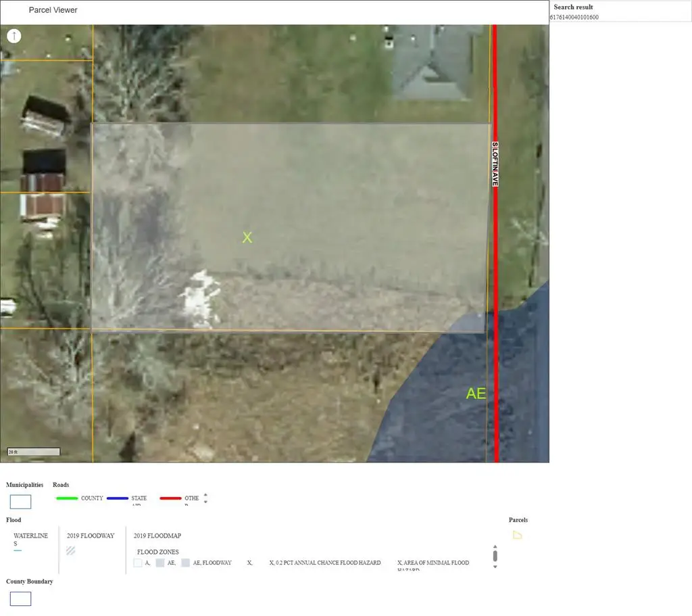Viewport: 692px width, 616px height.
Task: Click the AE flood zone legend swatch
Action: pyautogui.click(x=160, y=563)
